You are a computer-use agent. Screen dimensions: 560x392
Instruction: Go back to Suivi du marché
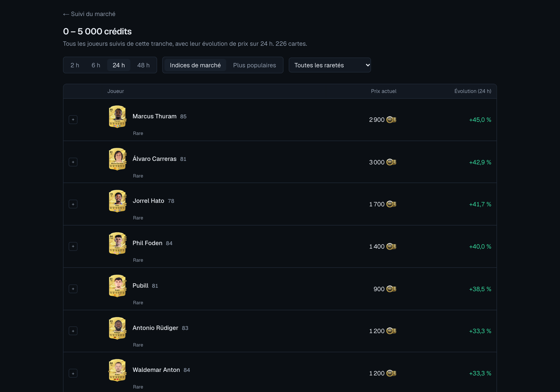click(x=89, y=14)
